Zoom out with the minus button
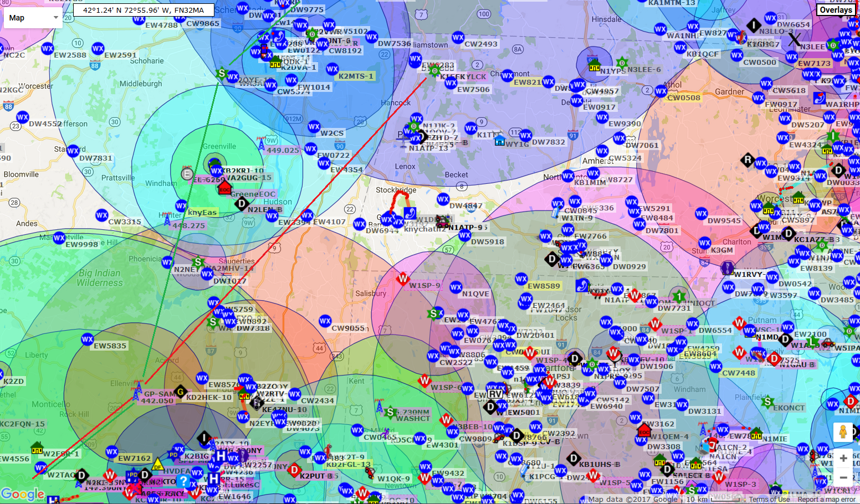Image resolution: width=860 pixels, height=504 pixels. [x=843, y=477]
